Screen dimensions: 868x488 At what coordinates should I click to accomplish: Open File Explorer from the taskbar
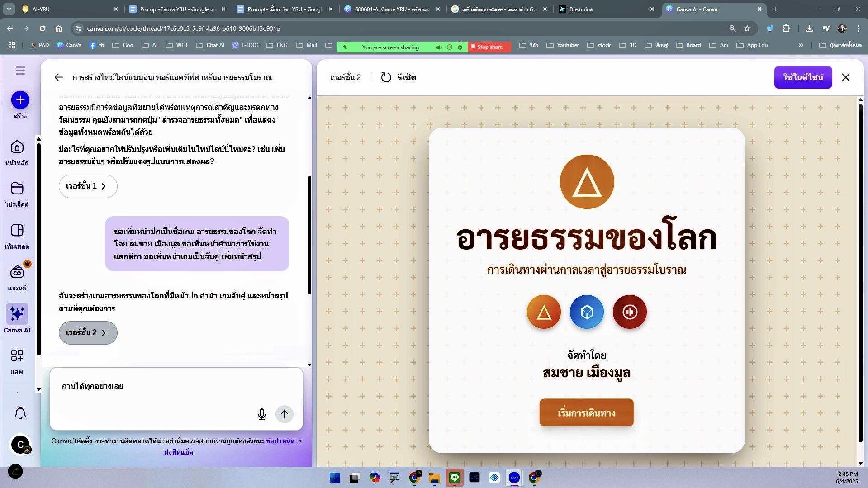(435, 478)
